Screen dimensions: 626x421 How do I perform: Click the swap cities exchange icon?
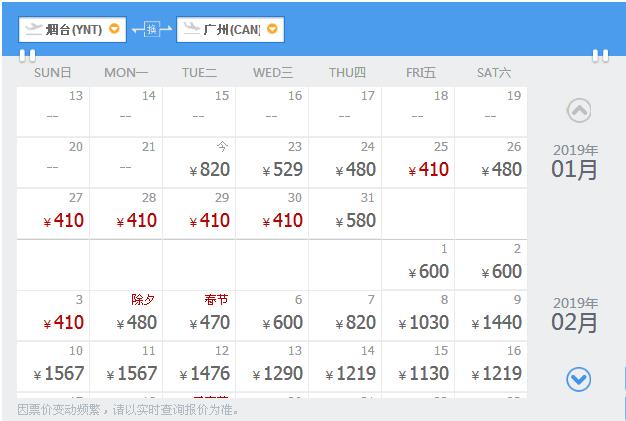coord(152,29)
